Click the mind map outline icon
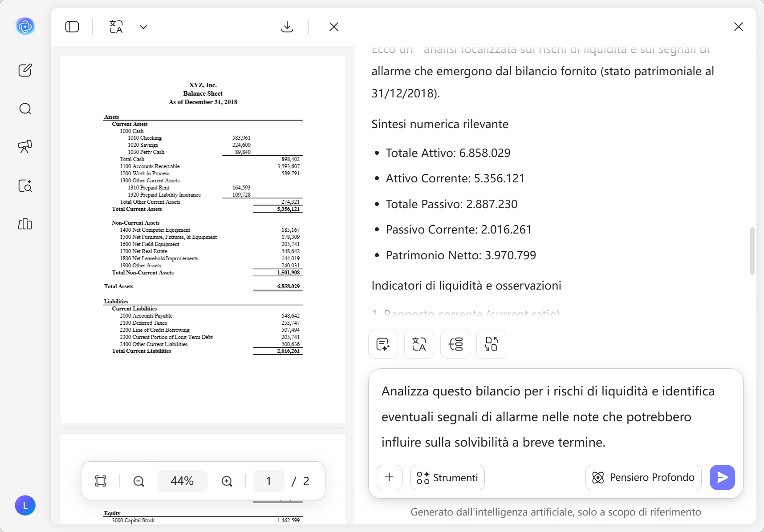 (x=455, y=344)
